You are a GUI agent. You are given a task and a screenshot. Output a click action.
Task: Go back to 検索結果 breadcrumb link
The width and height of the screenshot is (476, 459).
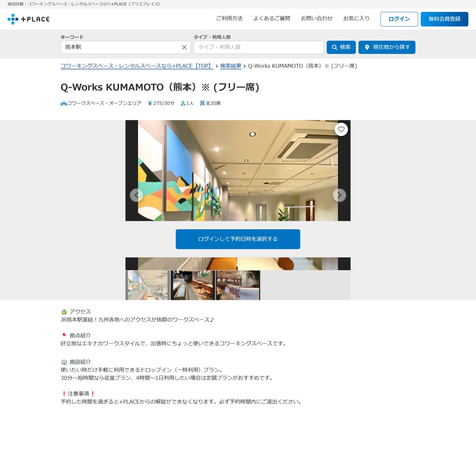tap(231, 66)
